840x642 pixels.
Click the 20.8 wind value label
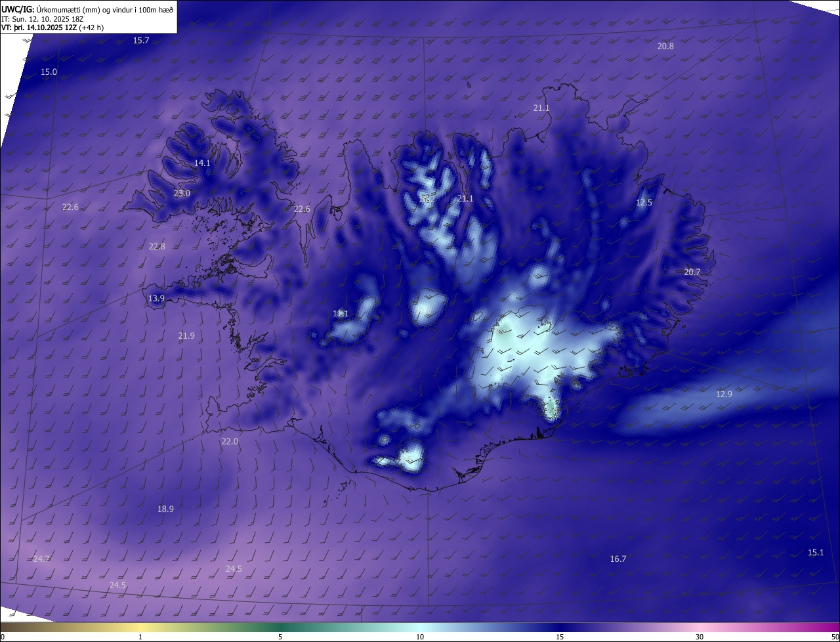(x=665, y=47)
